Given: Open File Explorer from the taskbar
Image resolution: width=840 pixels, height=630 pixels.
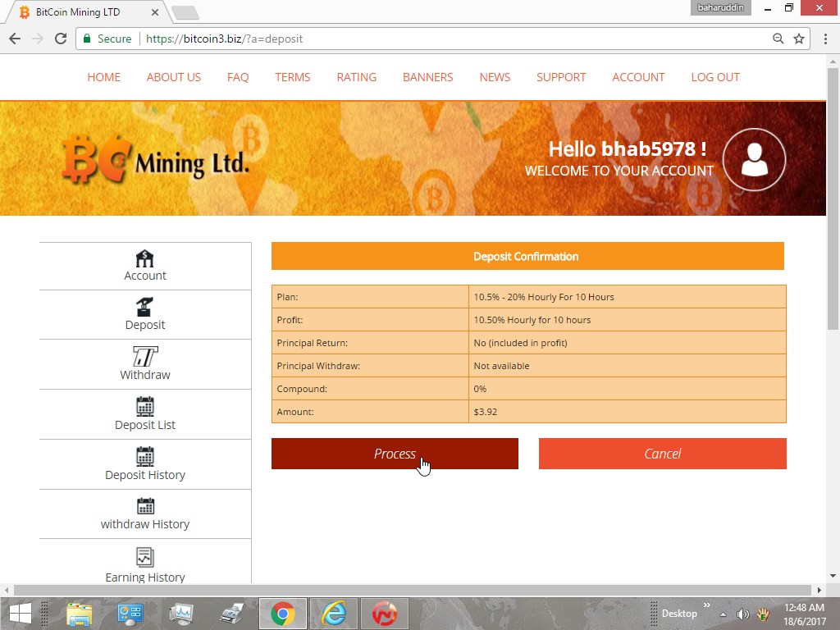Looking at the screenshot, I should (80, 614).
